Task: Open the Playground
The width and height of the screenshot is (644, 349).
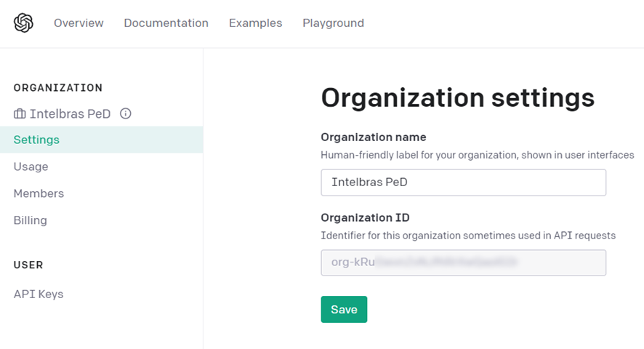Action: pos(333,23)
